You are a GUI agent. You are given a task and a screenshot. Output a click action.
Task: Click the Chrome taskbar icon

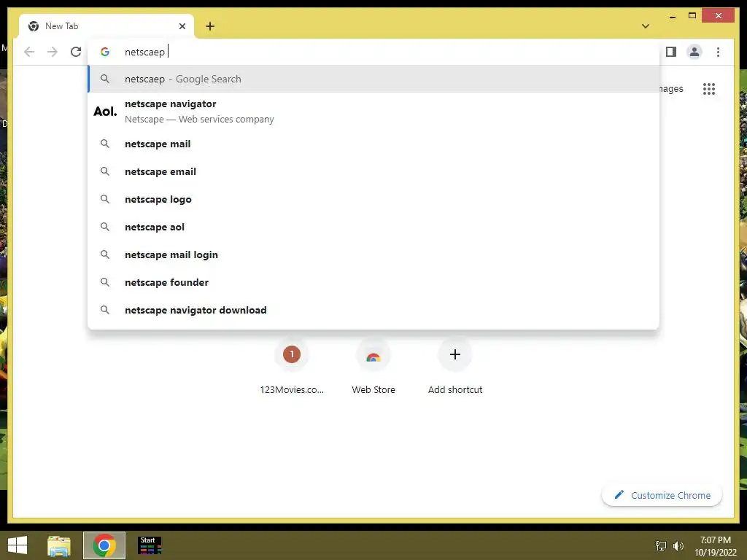point(104,545)
